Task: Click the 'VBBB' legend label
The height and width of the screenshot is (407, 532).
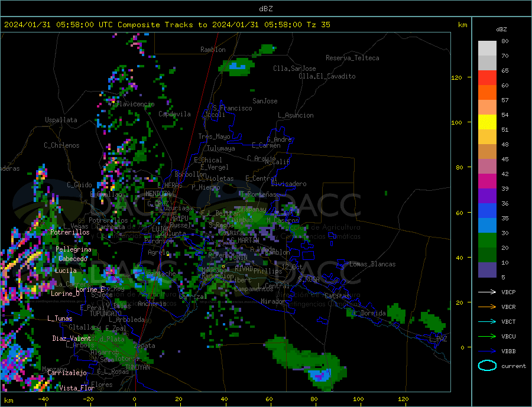Action: click(x=508, y=351)
